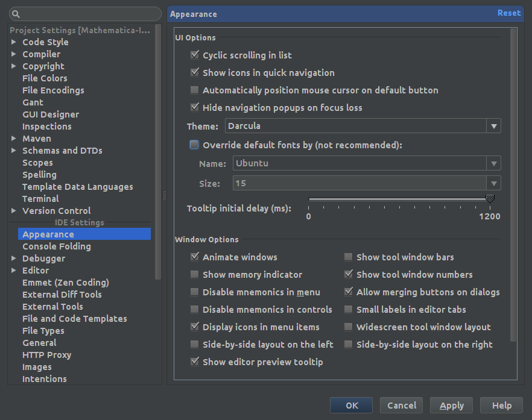The image size is (532, 420).
Task: Click the Cancel button
Action: pos(401,406)
